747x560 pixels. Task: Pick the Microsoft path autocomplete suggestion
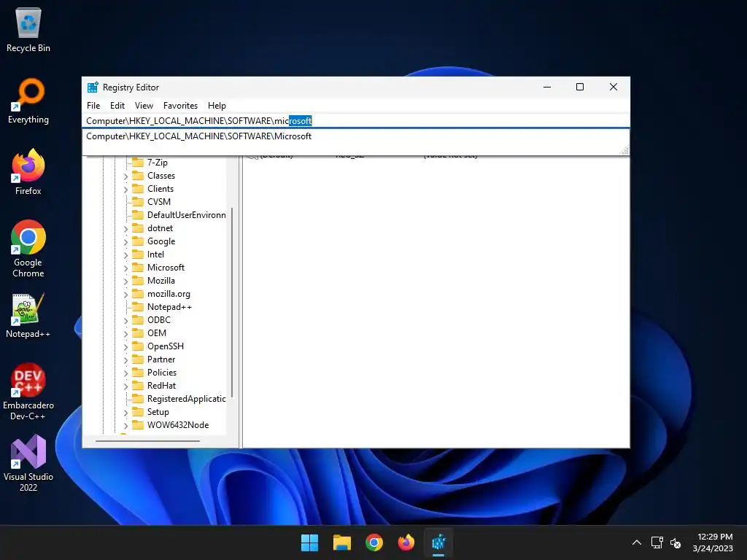point(355,136)
